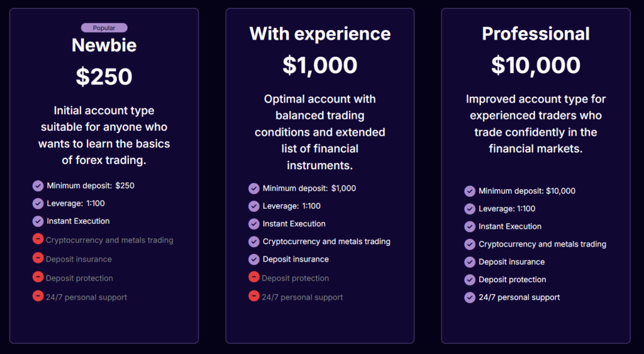The image size is (644, 354).
Task: Click red minus icon beside Newbie's Deposit insurance
Action: tap(38, 258)
